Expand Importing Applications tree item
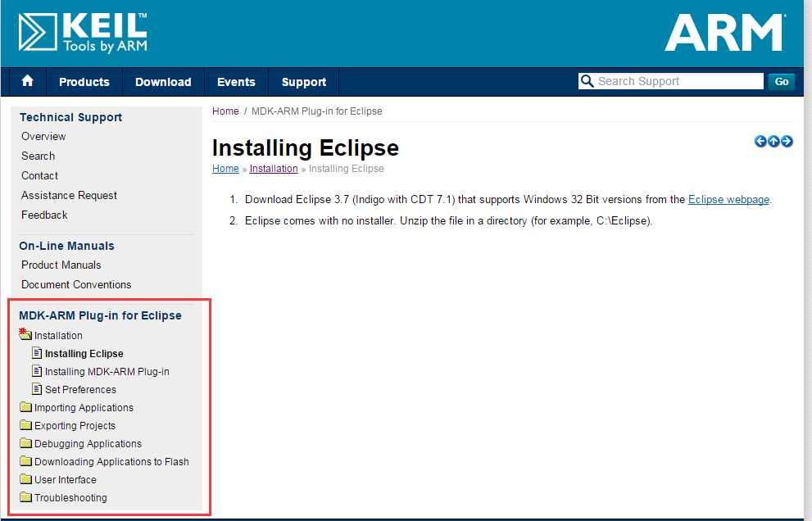The width and height of the screenshot is (812, 521). [84, 408]
